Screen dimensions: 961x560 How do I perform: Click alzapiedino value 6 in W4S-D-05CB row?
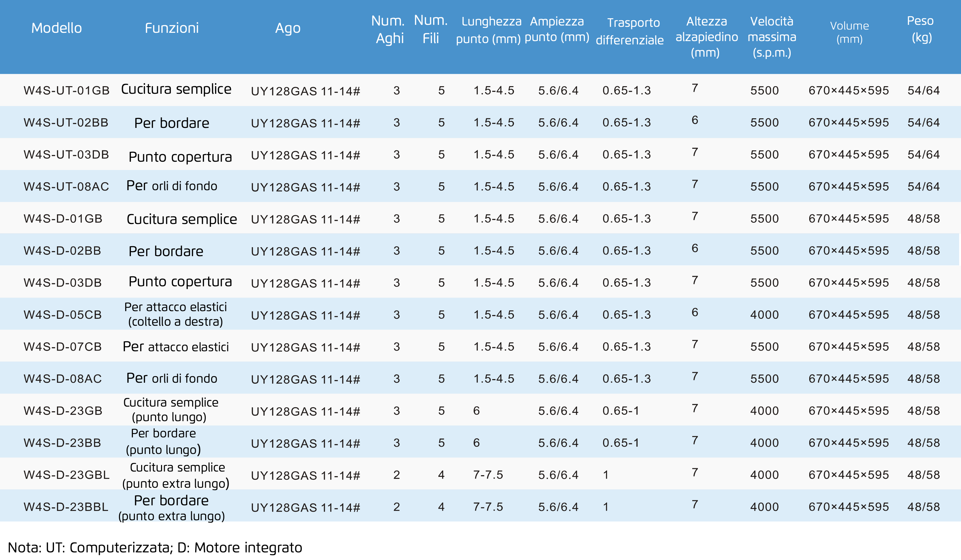point(695,312)
